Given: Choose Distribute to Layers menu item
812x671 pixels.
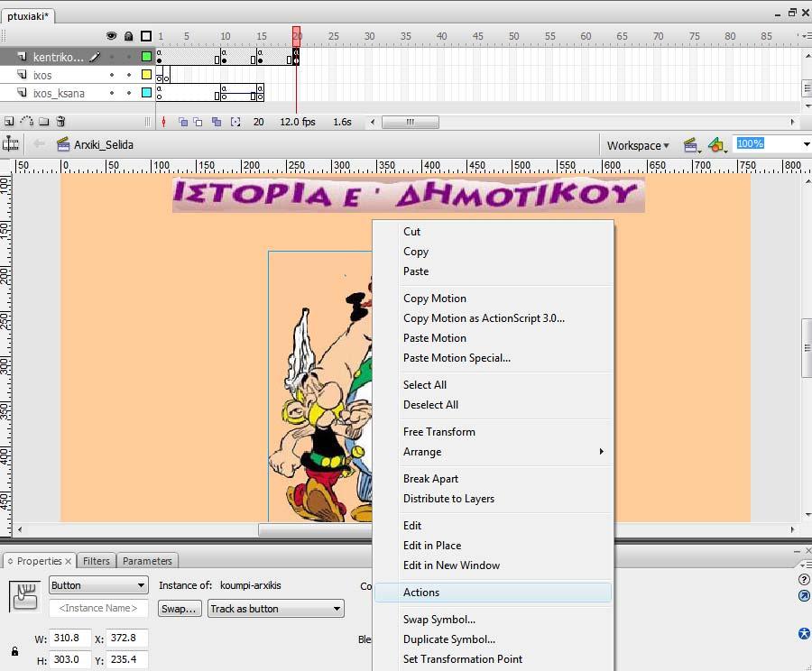Looking at the screenshot, I should [x=492, y=499].
